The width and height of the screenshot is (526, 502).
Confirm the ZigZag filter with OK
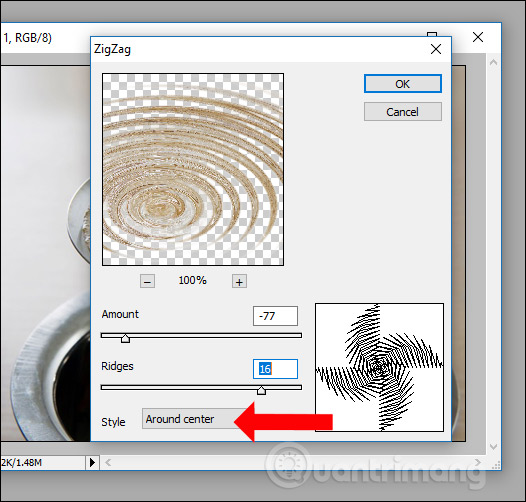403,84
